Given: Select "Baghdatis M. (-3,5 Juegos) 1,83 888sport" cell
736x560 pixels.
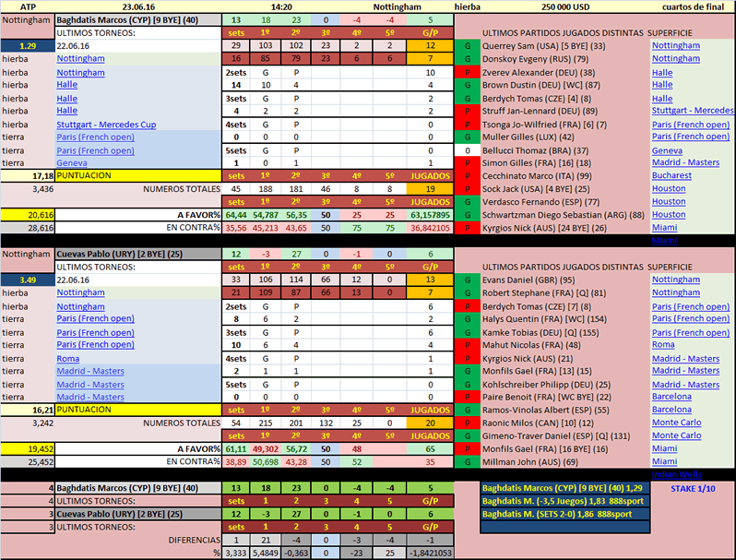Looking at the screenshot, I should pyautogui.click(x=565, y=501).
